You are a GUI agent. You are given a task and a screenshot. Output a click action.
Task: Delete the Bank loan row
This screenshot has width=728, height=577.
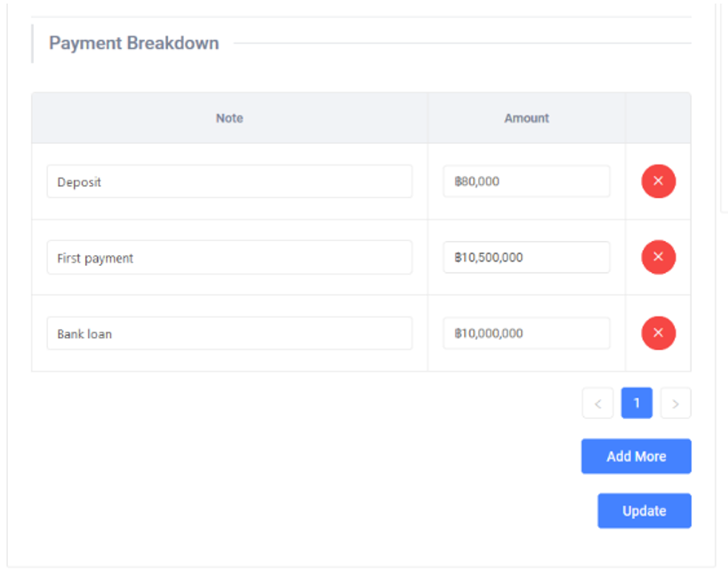(x=658, y=333)
